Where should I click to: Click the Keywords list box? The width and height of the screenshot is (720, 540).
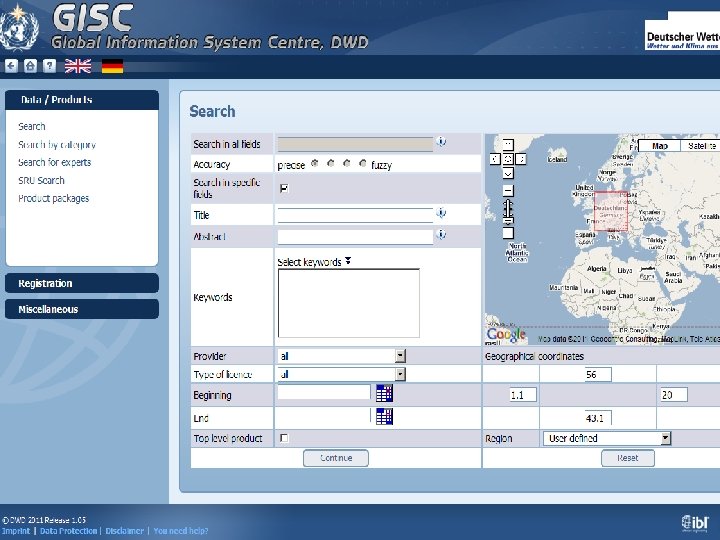pyautogui.click(x=349, y=303)
